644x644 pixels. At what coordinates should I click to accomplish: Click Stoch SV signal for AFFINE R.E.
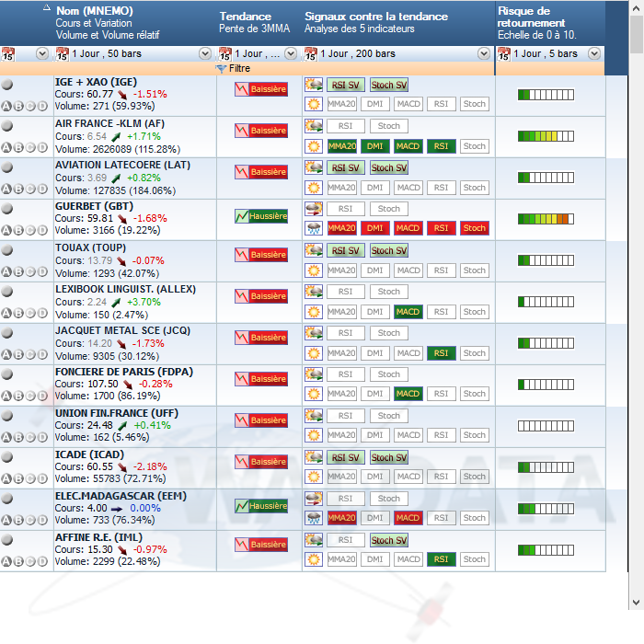[x=389, y=541]
